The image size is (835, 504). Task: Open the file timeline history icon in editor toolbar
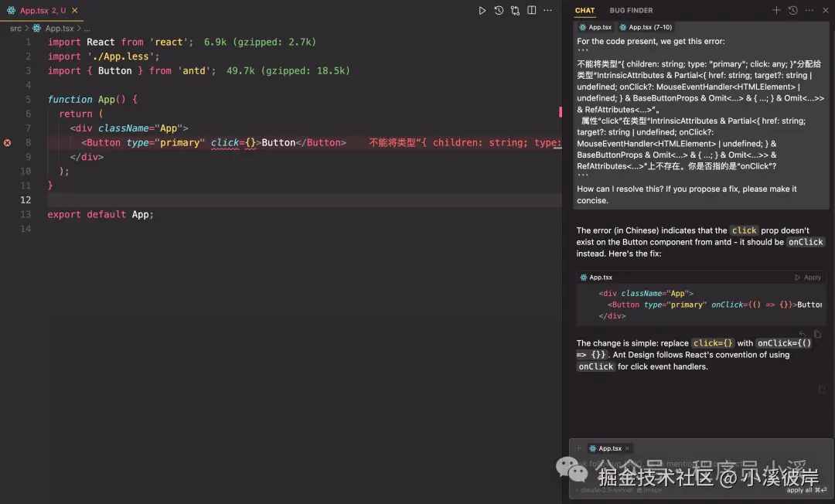pyautogui.click(x=499, y=10)
